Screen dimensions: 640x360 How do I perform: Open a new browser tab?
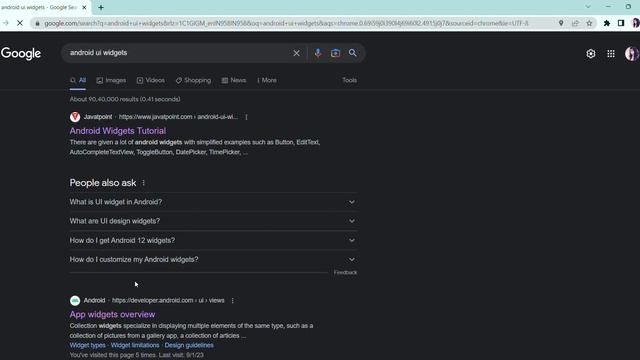pos(101,7)
